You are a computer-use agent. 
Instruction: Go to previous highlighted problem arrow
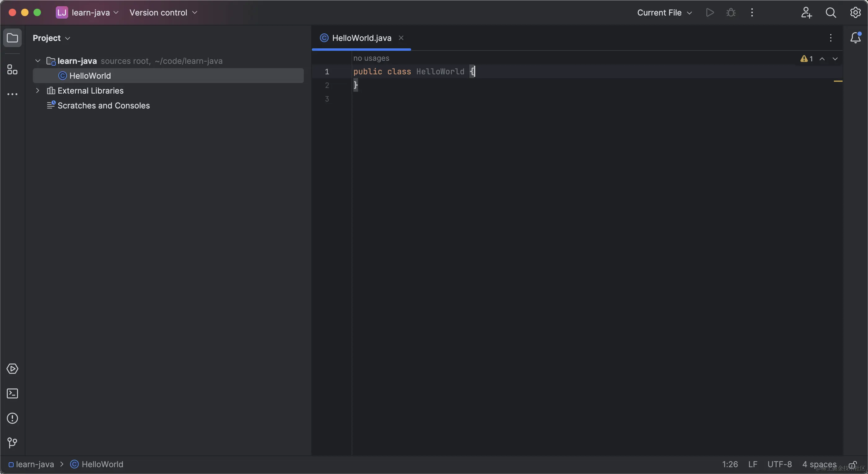pos(822,59)
